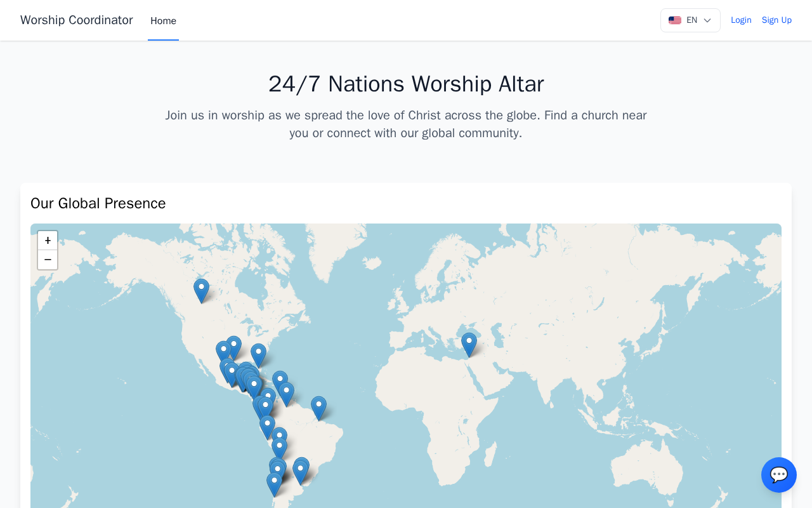The width and height of the screenshot is (812, 508).
Task: Expand language menu via chevron arrow
Action: tap(707, 20)
